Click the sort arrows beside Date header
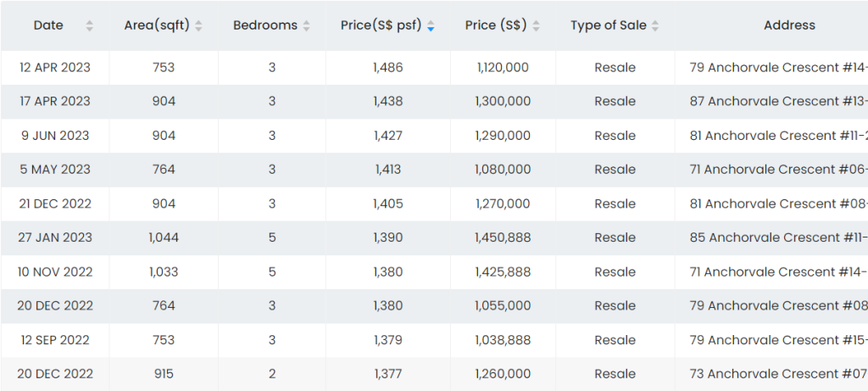This screenshot has height=391, width=868. click(90, 26)
